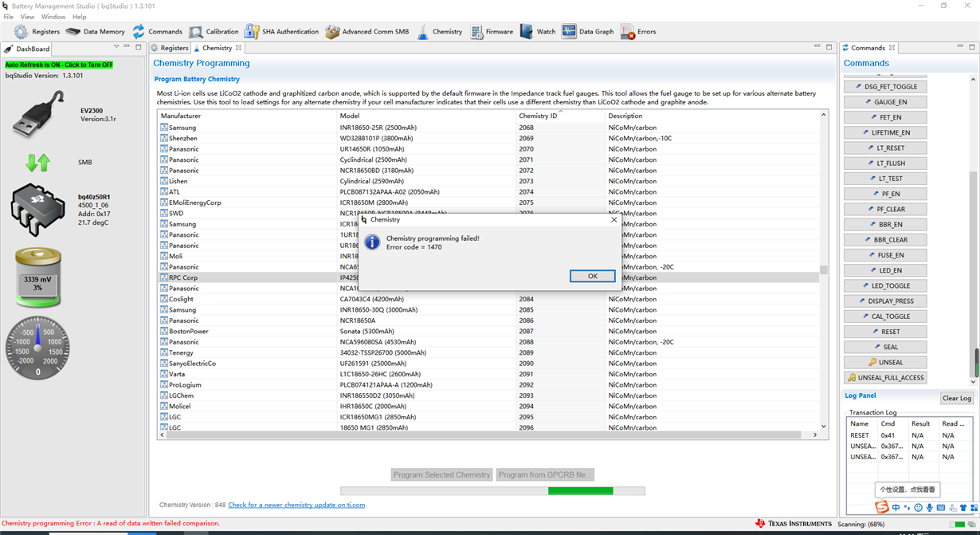This screenshot has width=980, height=535.
Task: Send the GAUGE_EN command
Action: coord(885,102)
